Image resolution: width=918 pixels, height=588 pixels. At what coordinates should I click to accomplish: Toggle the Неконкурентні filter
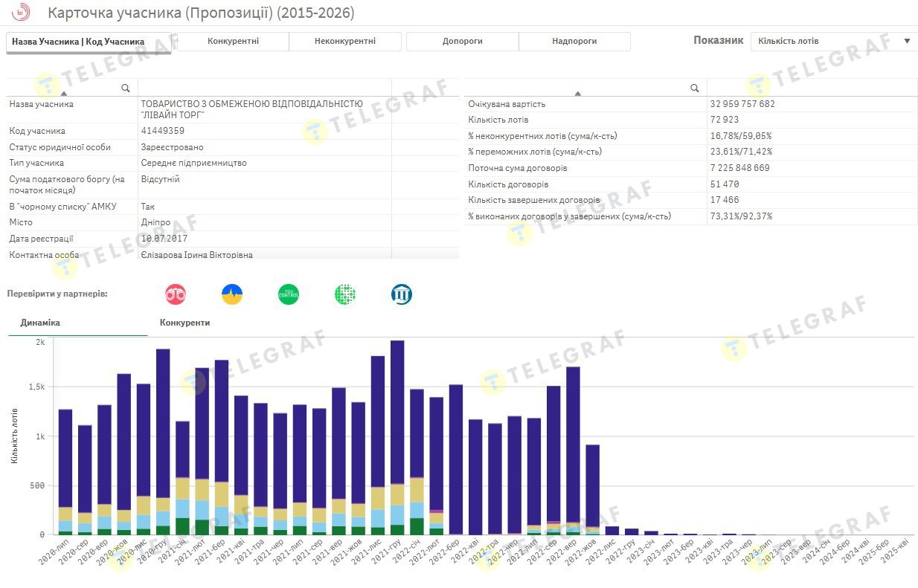[345, 42]
